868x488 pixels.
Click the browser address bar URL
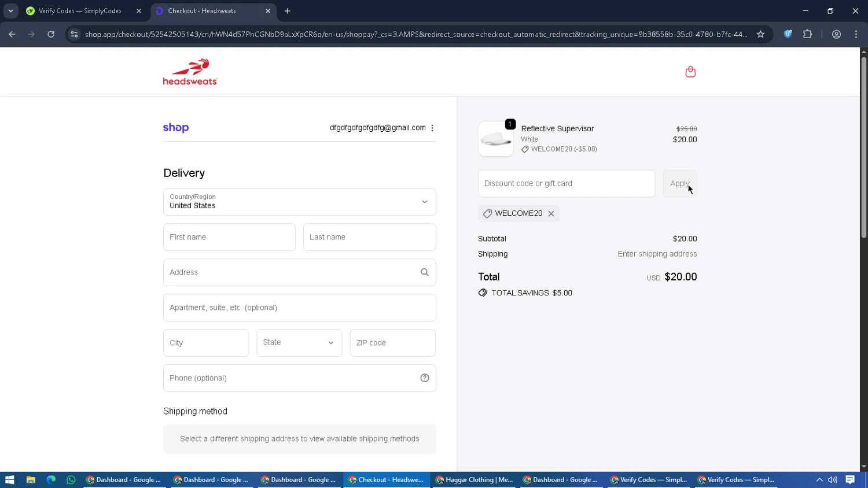click(415, 34)
